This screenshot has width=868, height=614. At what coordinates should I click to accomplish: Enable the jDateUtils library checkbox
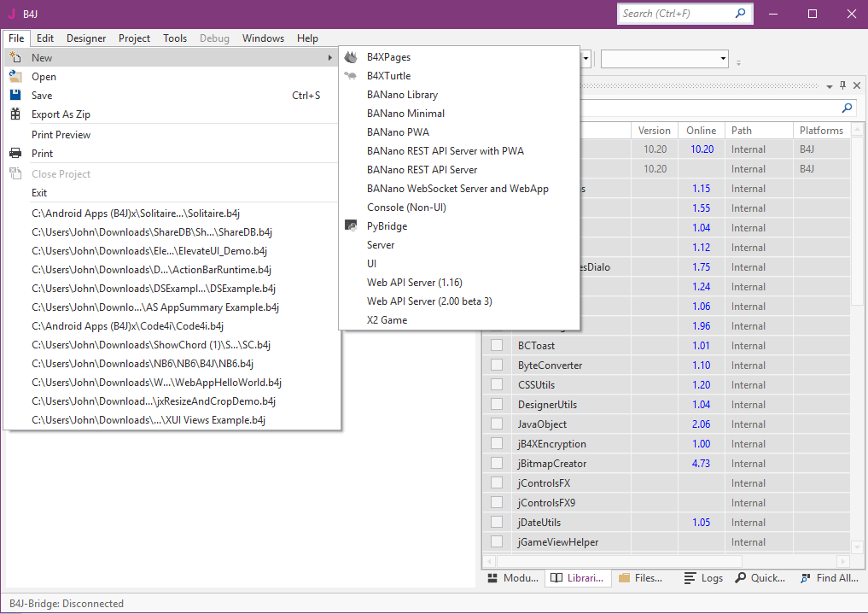[497, 522]
